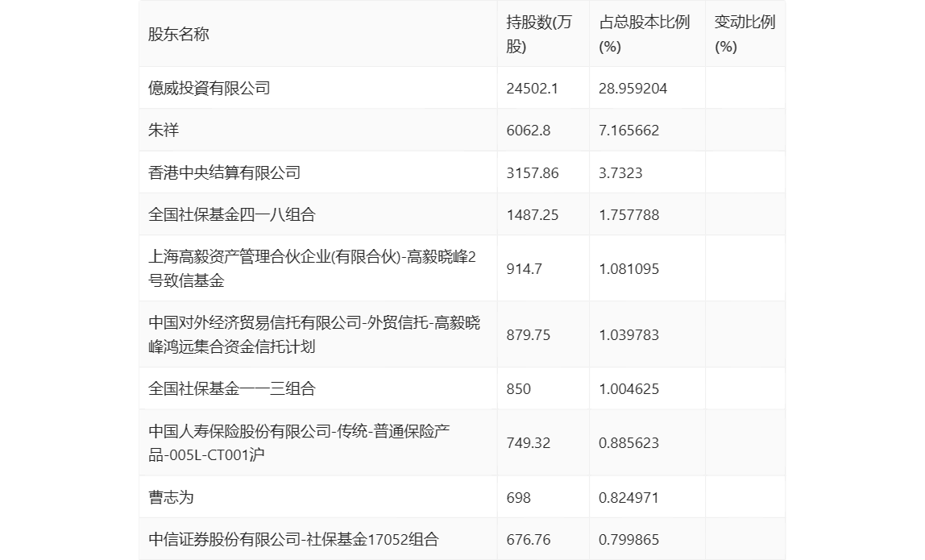The image size is (925, 560).
Task: Select shareholder 全国社保基金四一八组合
Action: pos(232,215)
